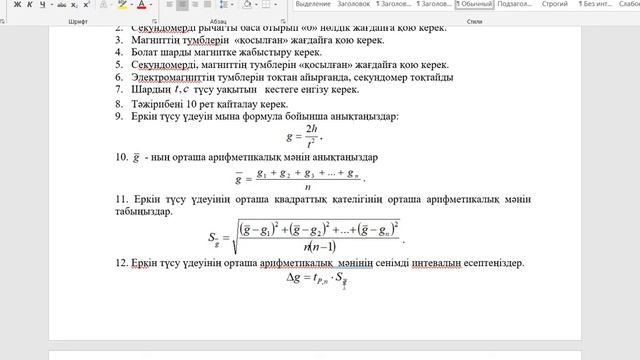Click line spacing icon

click(224, 5)
